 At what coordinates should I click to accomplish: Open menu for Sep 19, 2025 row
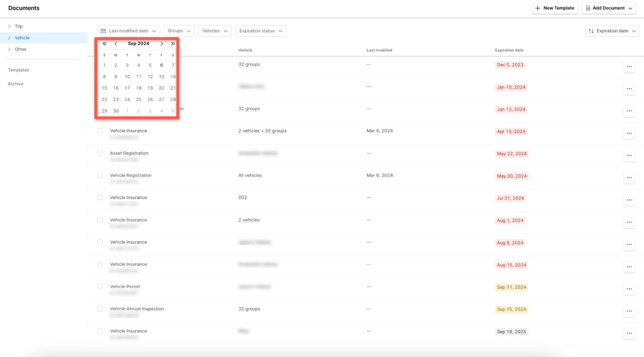click(629, 333)
